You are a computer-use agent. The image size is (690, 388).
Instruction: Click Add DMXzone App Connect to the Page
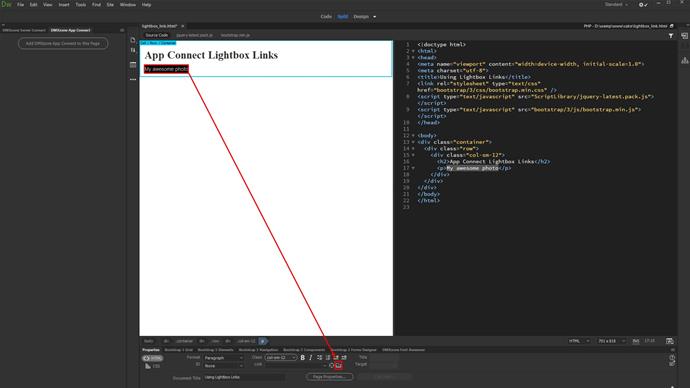point(63,44)
